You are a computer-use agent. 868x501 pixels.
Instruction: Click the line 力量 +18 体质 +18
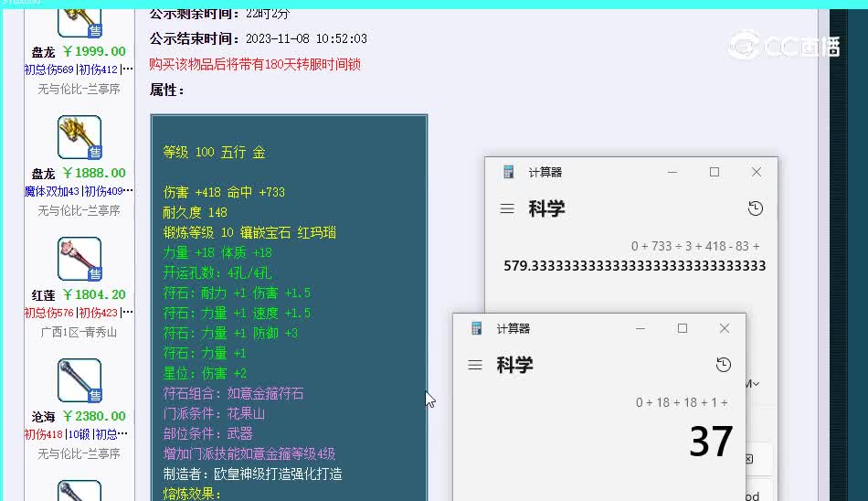(x=217, y=252)
